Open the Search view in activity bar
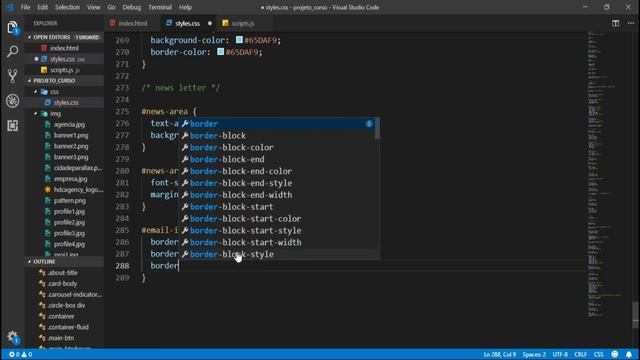This screenshot has height=360, width=640. (x=12, y=52)
